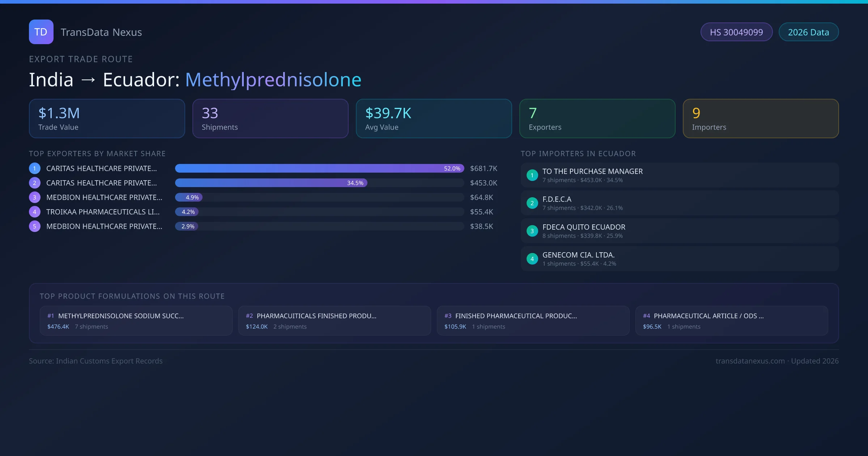Image resolution: width=868 pixels, height=456 pixels.
Task: Click the TD logo icon
Action: click(x=41, y=32)
